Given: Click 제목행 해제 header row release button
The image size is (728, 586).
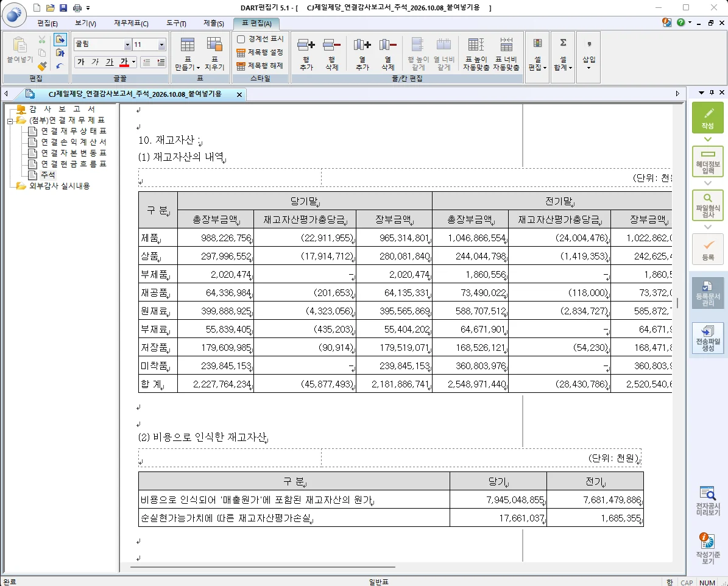Looking at the screenshot, I should 260,66.
